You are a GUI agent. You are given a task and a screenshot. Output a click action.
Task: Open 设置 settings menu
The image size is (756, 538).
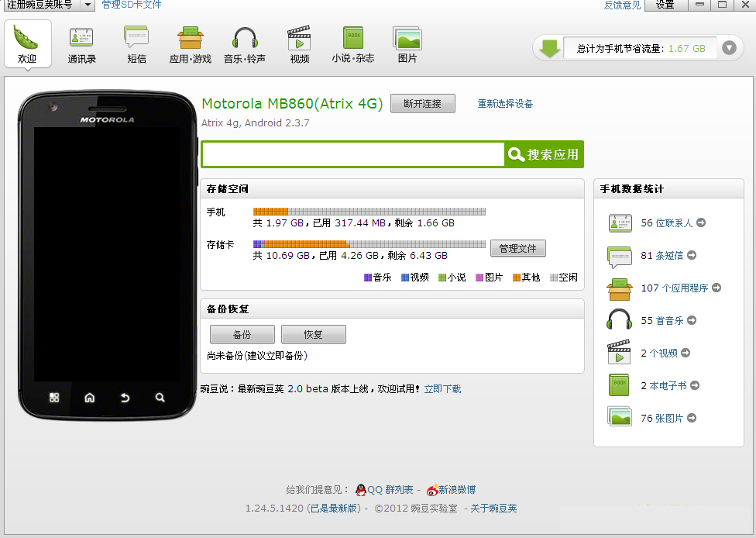pyautogui.click(x=665, y=5)
